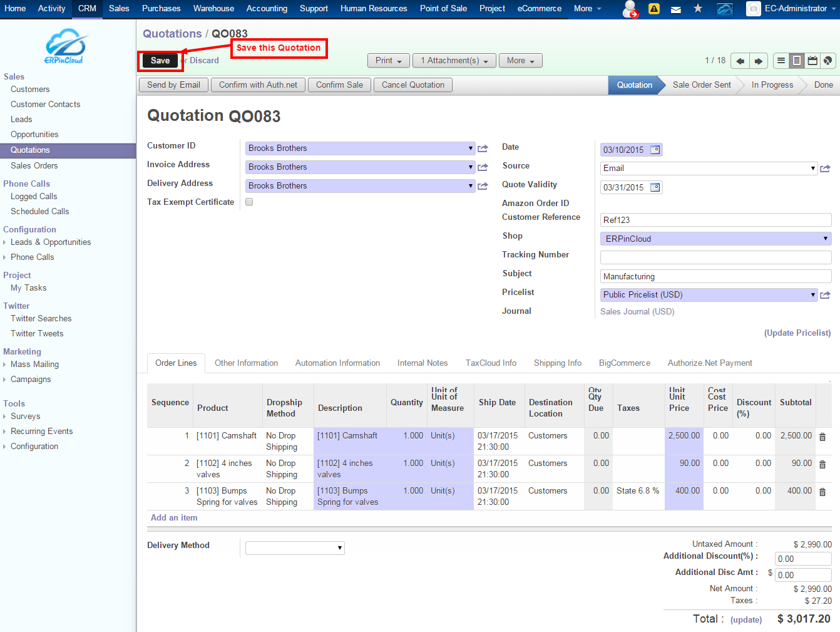
Task: Open Opportunities in sidebar
Action: [x=34, y=135]
